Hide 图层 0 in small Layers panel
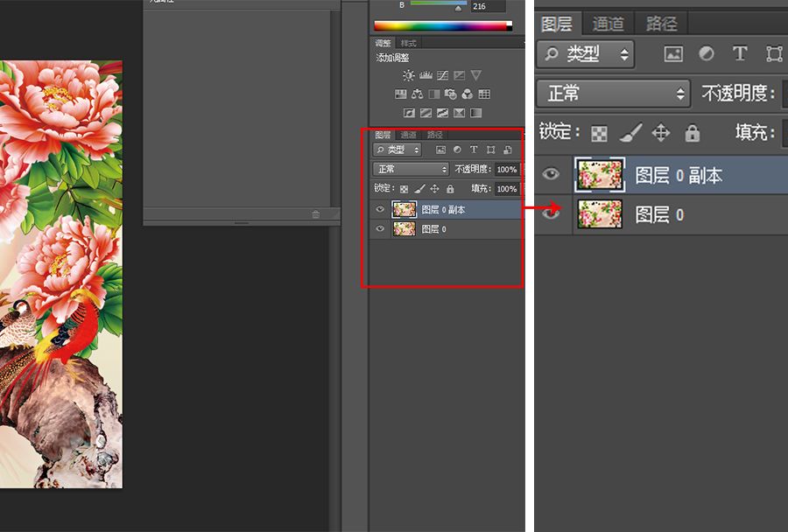 380,229
